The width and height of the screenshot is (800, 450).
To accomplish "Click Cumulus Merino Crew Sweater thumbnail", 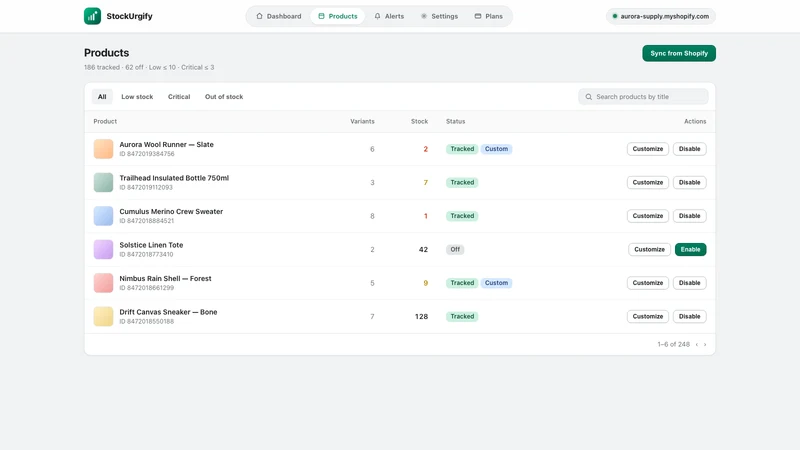I will tap(103, 216).
